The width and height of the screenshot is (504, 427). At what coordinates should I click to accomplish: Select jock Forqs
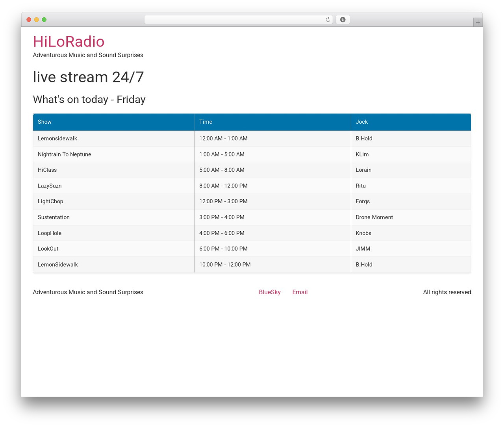(x=363, y=201)
